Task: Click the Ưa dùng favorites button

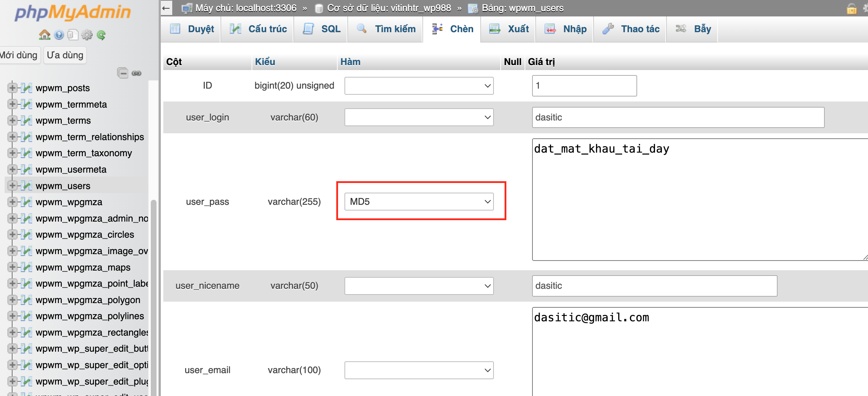Action: (x=65, y=55)
